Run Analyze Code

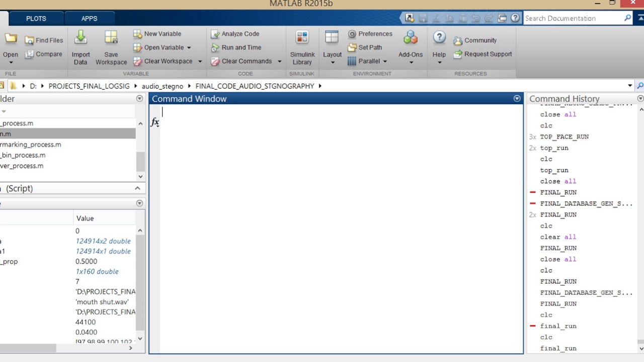point(235,34)
